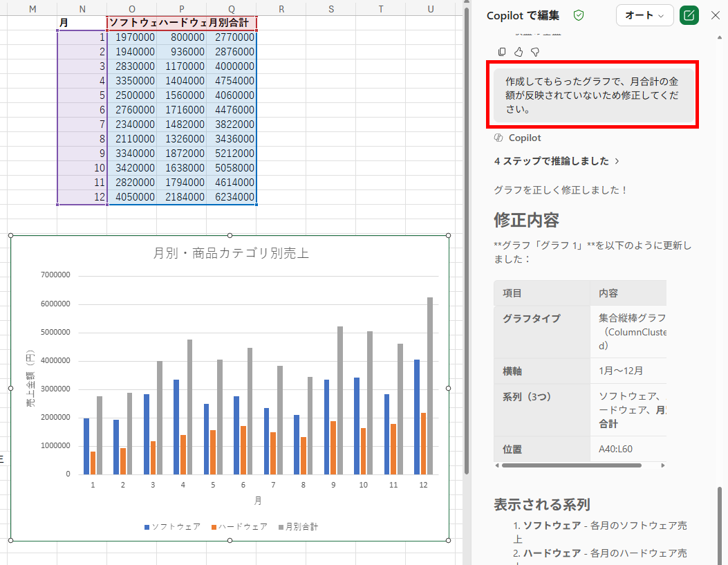Click the gray total bar for month 12
The image size is (728, 565).
click(x=430, y=386)
